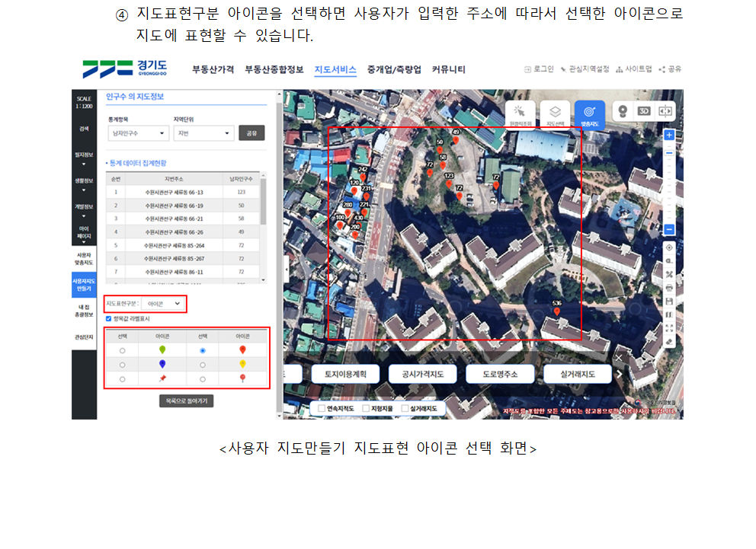Select the green pin icon radio
The width and height of the screenshot is (756, 549).
[123, 350]
